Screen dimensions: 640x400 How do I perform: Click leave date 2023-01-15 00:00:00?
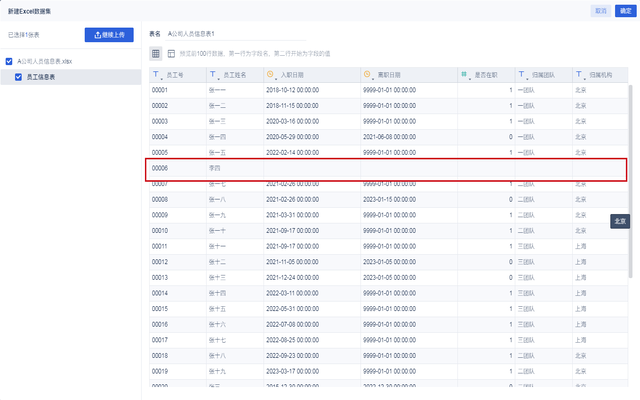(x=389, y=199)
